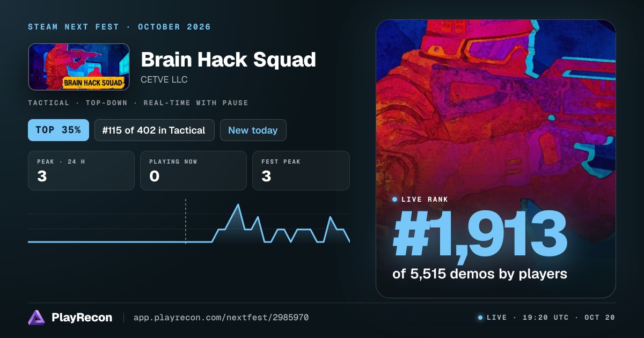Click the #115 of 402 in Tactical badge

coord(155,130)
